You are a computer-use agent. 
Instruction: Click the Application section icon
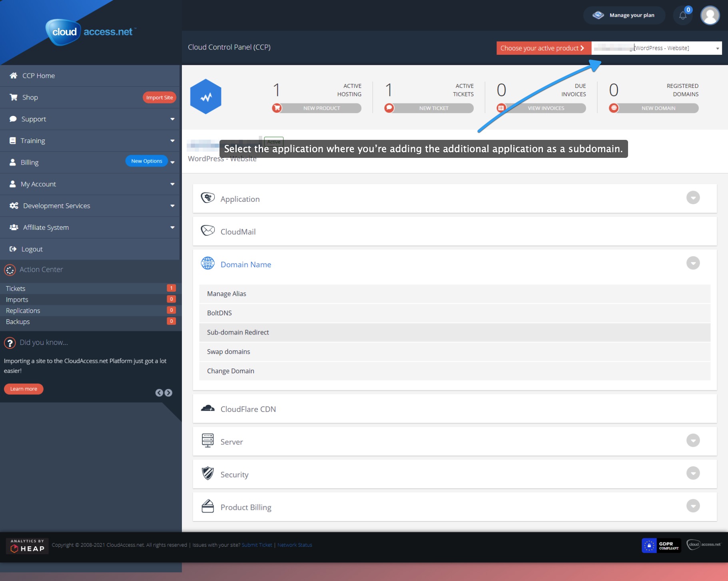(207, 198)
